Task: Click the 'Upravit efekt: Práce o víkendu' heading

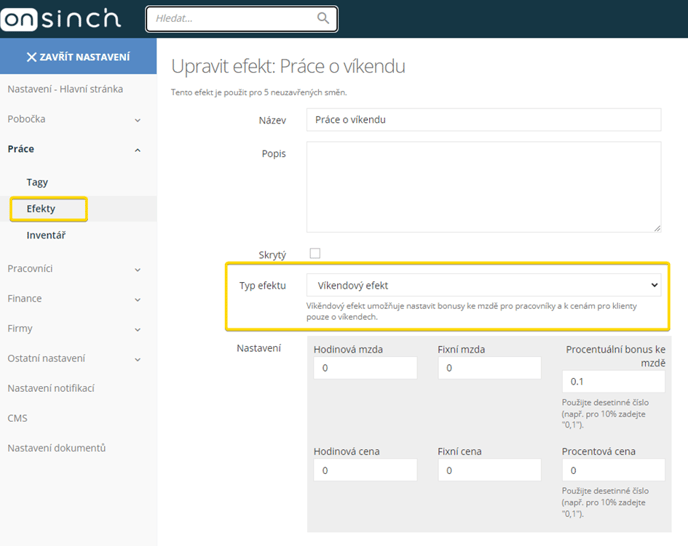Action: point(288,66)
